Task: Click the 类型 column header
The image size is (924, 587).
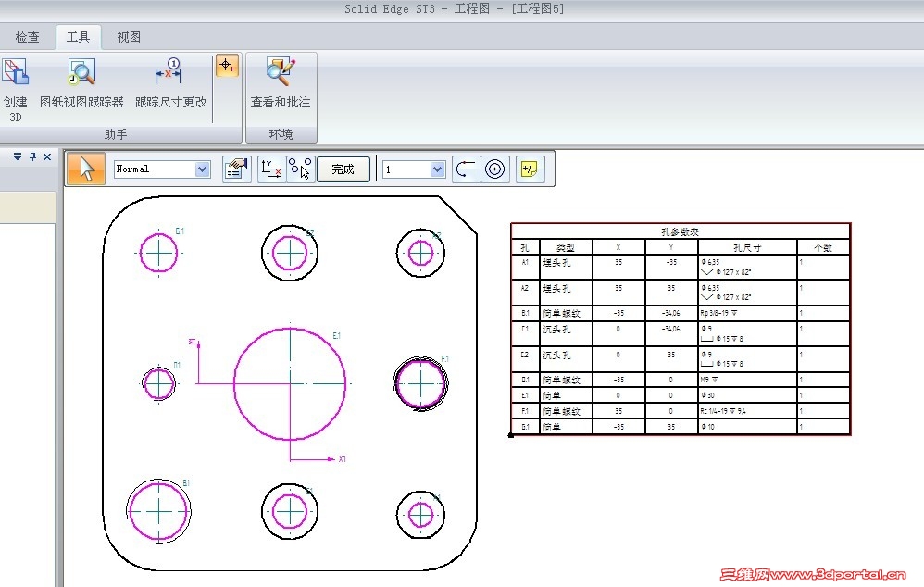Action: (565, 247)
